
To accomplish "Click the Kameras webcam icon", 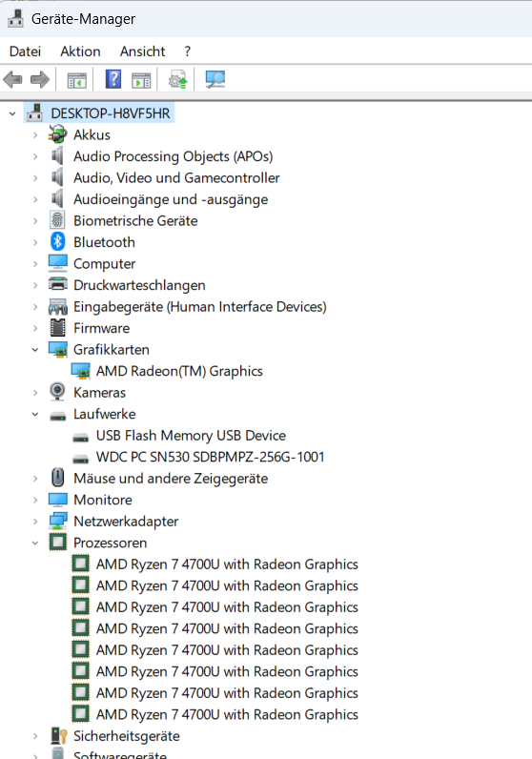I will (57, 392).
